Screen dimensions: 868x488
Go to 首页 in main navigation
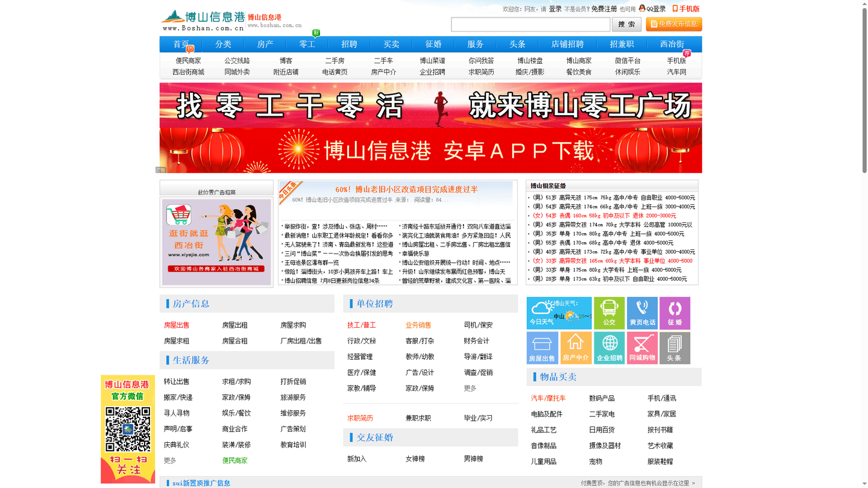click(x=181, y=44)
